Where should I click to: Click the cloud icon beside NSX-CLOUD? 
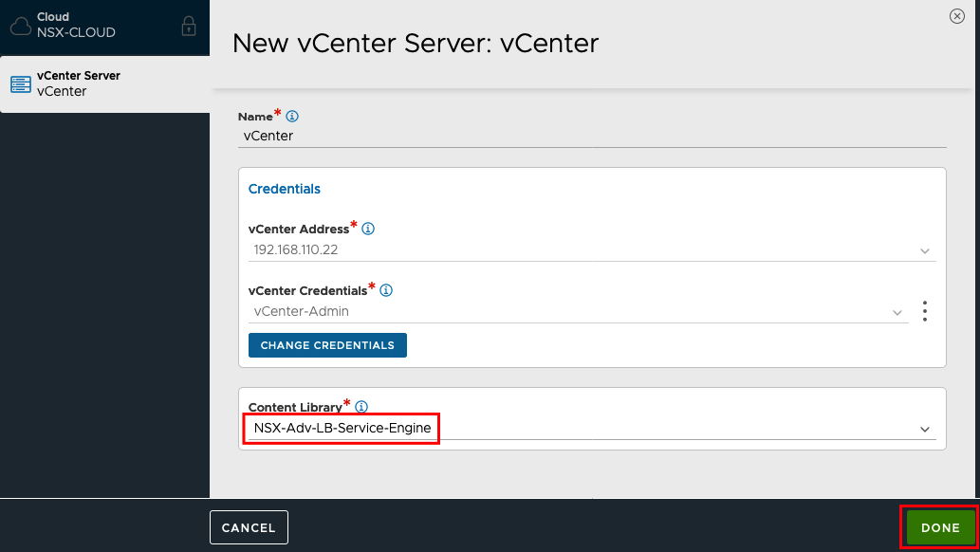coord(21,26)
